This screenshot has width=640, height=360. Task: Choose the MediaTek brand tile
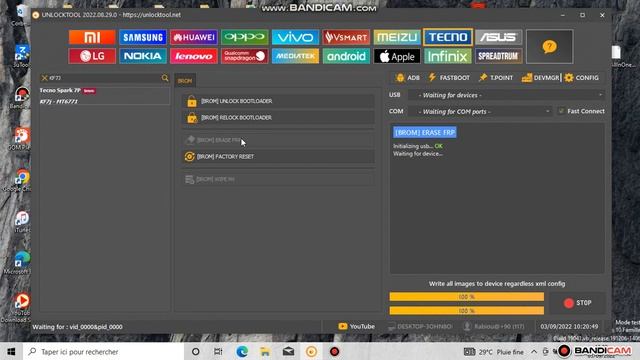295,56
